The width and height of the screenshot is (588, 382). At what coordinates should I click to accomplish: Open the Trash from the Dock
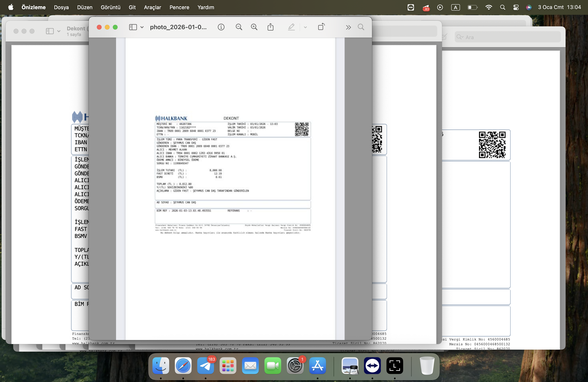[x=427, y=365]
